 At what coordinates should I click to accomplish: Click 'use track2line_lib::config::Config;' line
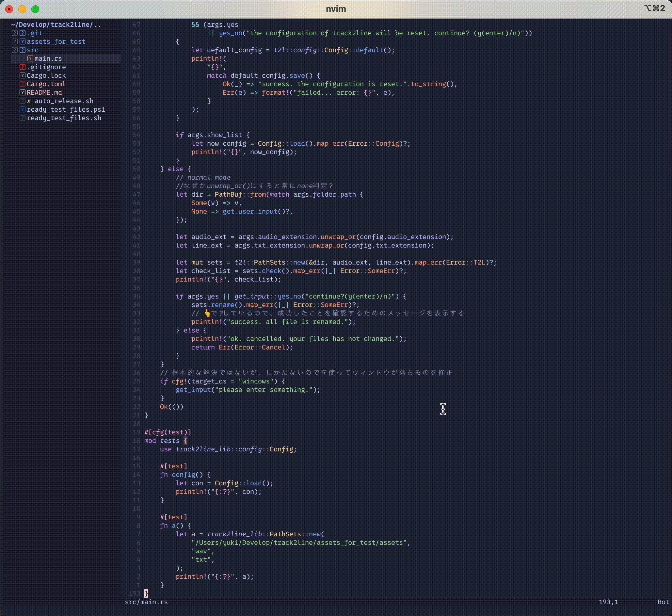(228, 449)
